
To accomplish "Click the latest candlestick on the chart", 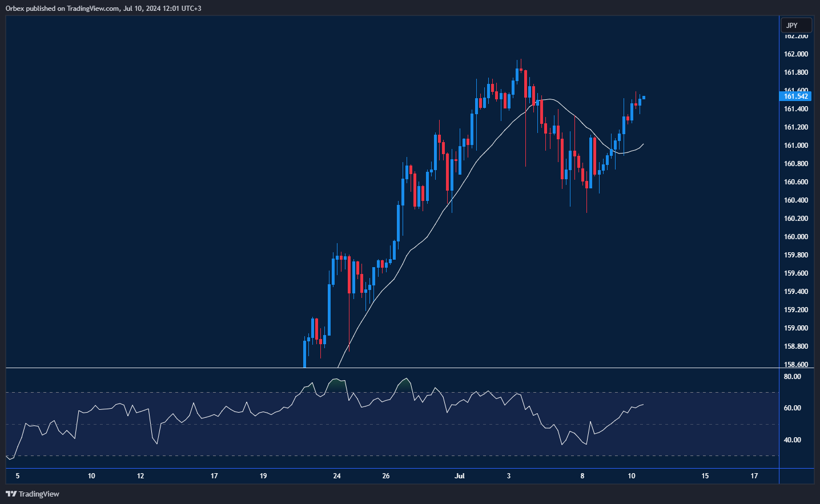I will click(x=644, y=98).
